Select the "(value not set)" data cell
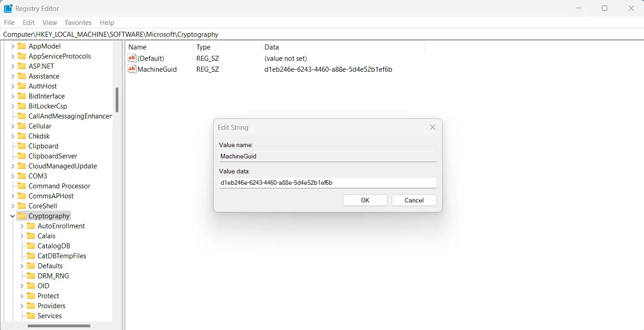The width and height of the screenshot is (644, 330). [286, 59]
